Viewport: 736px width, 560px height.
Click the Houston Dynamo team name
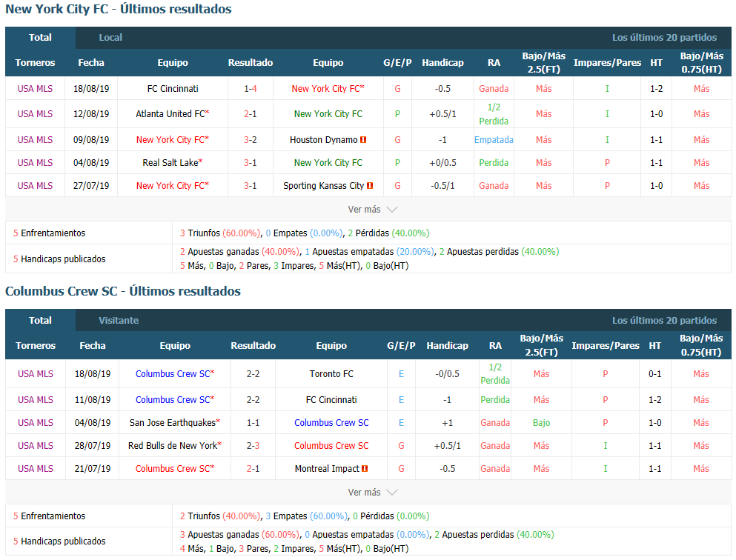tap(324, 140)
